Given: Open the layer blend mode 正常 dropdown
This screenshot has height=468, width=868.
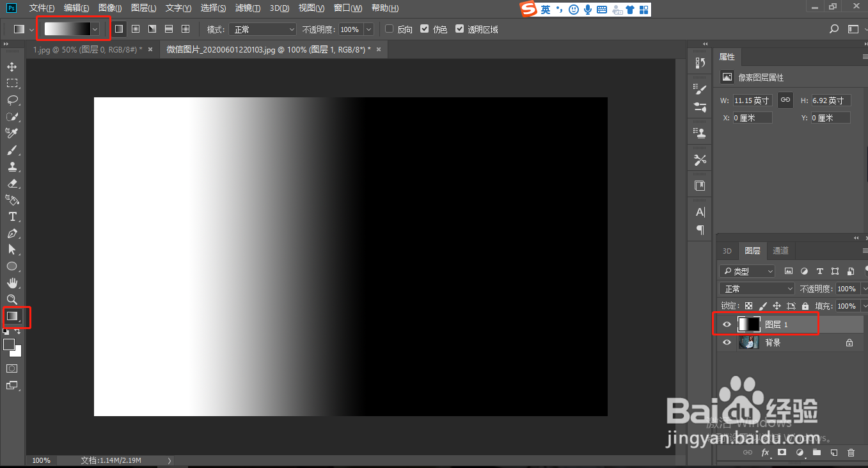Looking at the screenshot, I should [x=757, y=289].
